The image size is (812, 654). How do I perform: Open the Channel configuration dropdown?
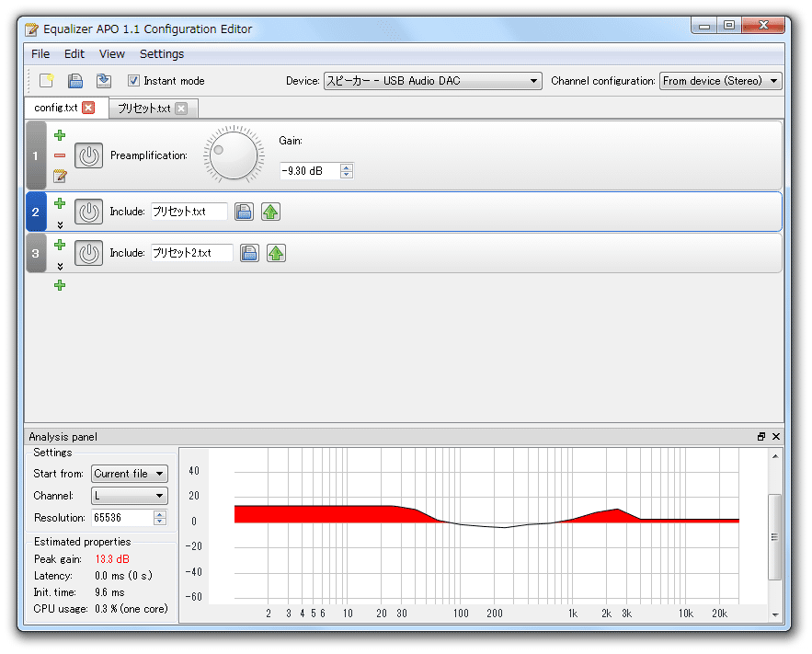[x=720, y=81]
